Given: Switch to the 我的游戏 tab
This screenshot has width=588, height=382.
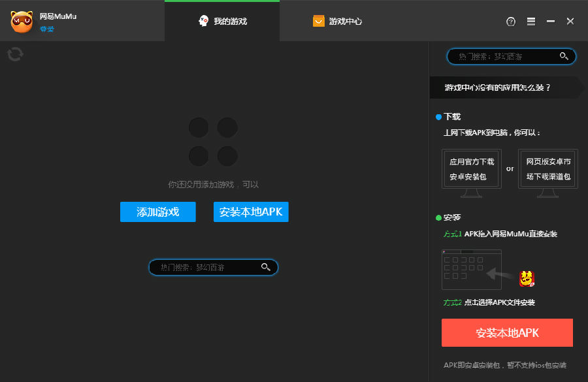Looking at the screenshot, I should click(x=222, y=20).
